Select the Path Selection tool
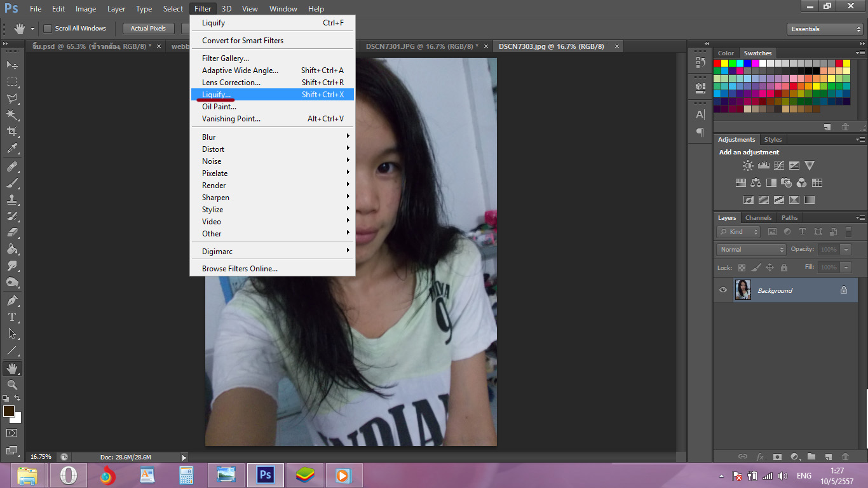This screenshot has width=868, height=488. 12,333
